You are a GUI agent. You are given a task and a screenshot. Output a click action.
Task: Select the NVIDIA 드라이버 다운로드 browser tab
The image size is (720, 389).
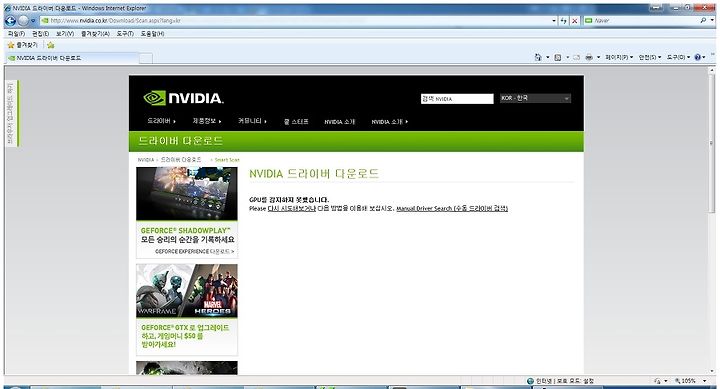click(x=71, y=58)
